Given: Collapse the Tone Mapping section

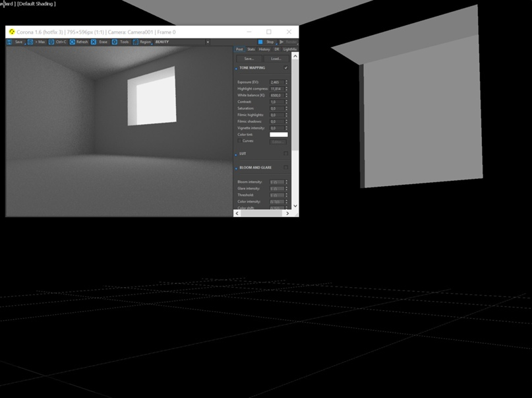Looking at the screenshot, I should 236,69.
